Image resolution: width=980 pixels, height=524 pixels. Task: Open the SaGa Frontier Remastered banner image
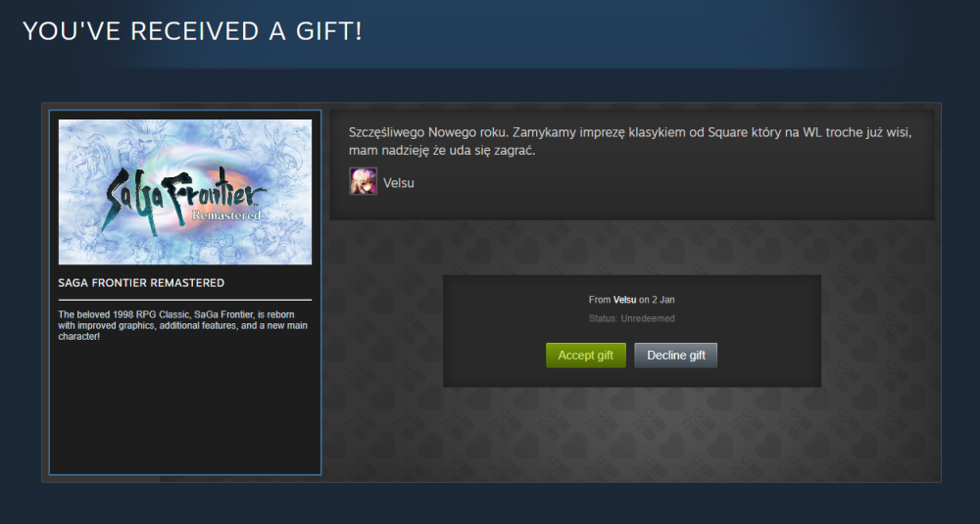185,192
